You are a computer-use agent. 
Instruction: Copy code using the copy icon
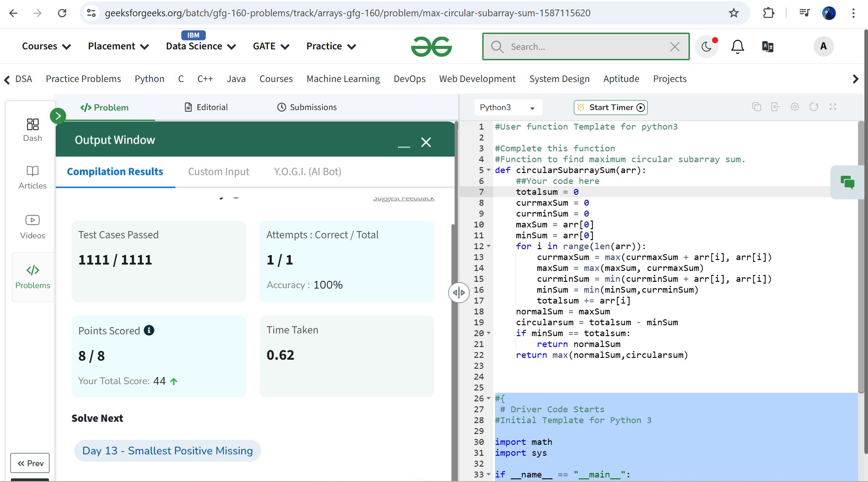(x=756, y=107)
